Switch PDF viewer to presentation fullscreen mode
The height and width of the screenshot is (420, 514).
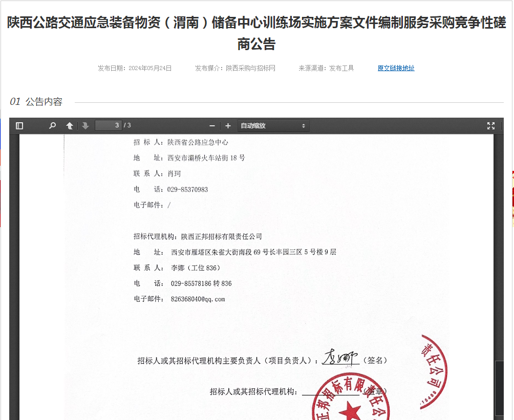tap(491, 126)
